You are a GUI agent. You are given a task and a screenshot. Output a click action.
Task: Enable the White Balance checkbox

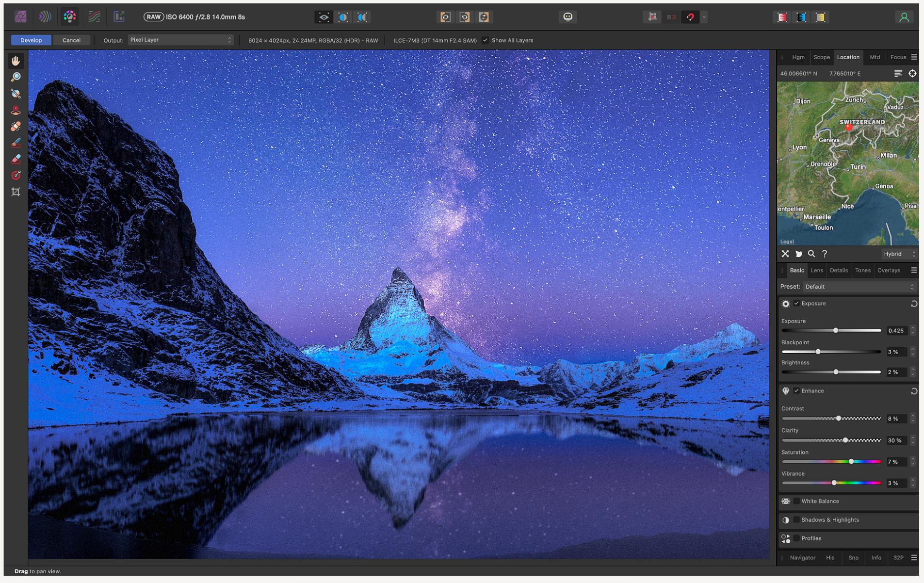pos(796,501)
